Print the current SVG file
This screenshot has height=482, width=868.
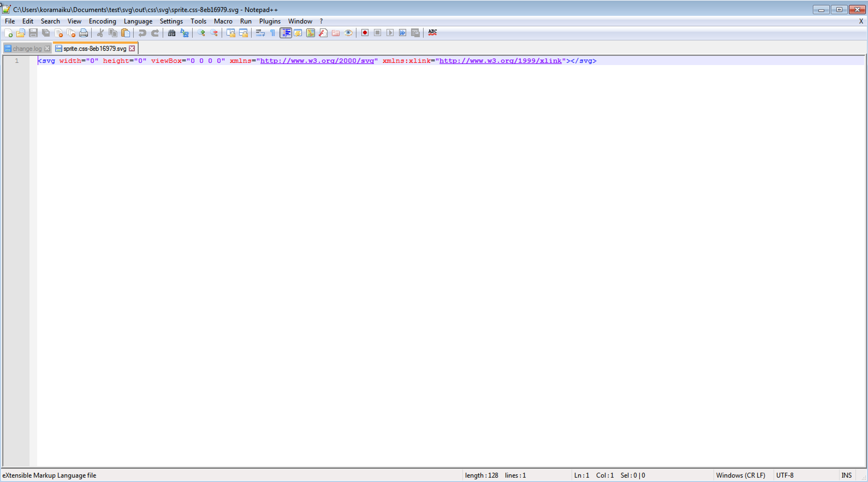tap(84, 33)
